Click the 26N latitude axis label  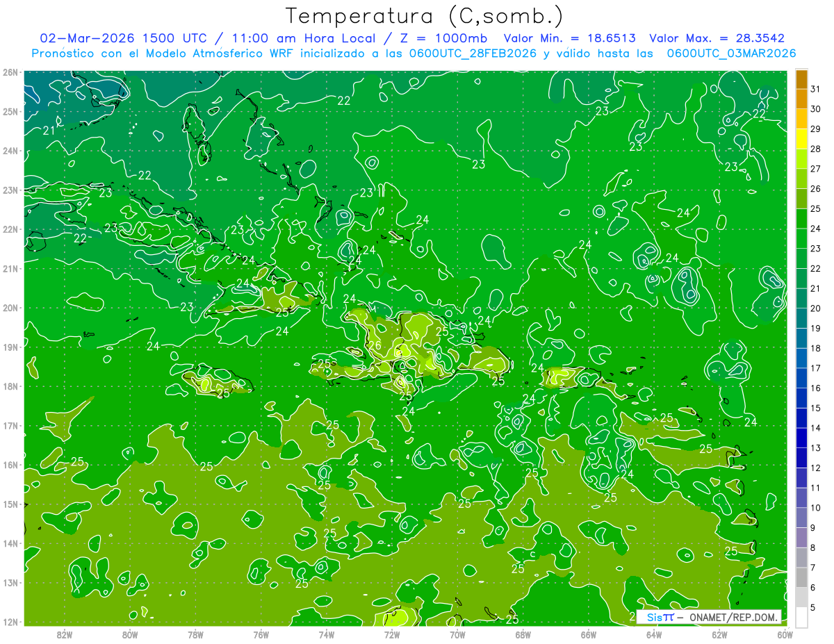coord(10,72)
